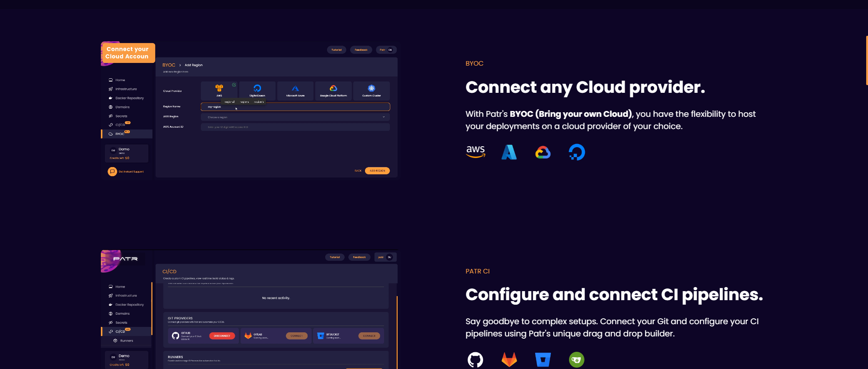Click the AWS Account ID input field
The height and width of the screenshot is (369, 868).
click(x=295, y=127)
